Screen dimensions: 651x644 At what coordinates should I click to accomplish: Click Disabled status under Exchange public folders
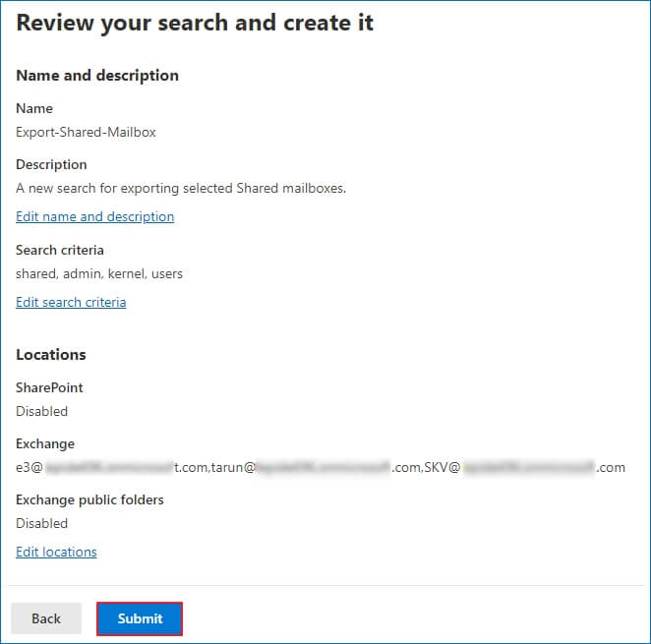[41, 523]
